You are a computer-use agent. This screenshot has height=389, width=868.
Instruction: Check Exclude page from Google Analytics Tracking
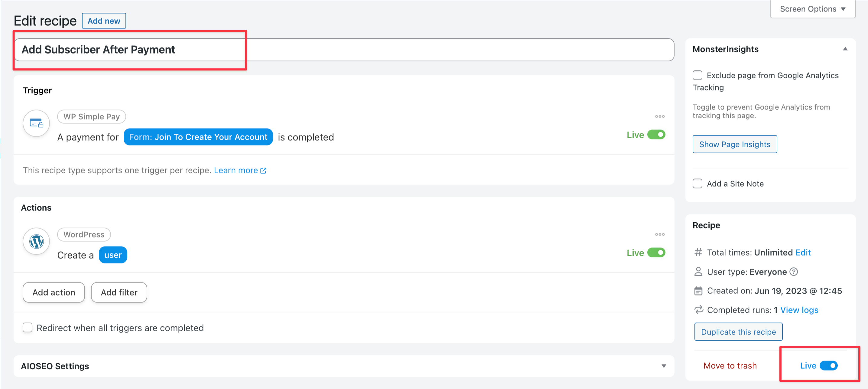click(x=697, y=75)
